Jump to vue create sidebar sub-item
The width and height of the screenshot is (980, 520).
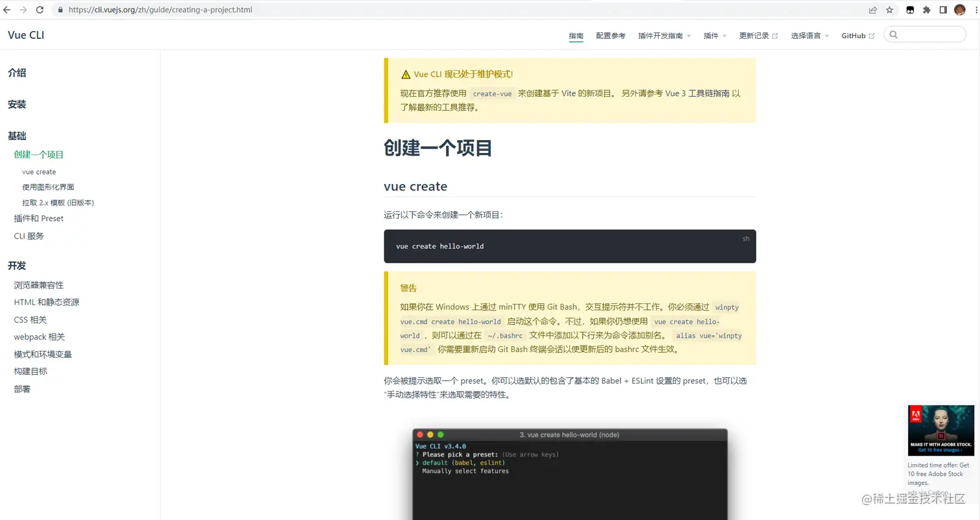tap(39, 172)
